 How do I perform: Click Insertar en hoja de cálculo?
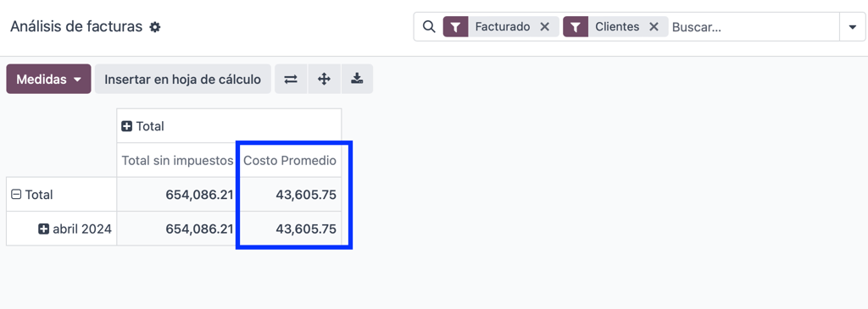(183, 79)
